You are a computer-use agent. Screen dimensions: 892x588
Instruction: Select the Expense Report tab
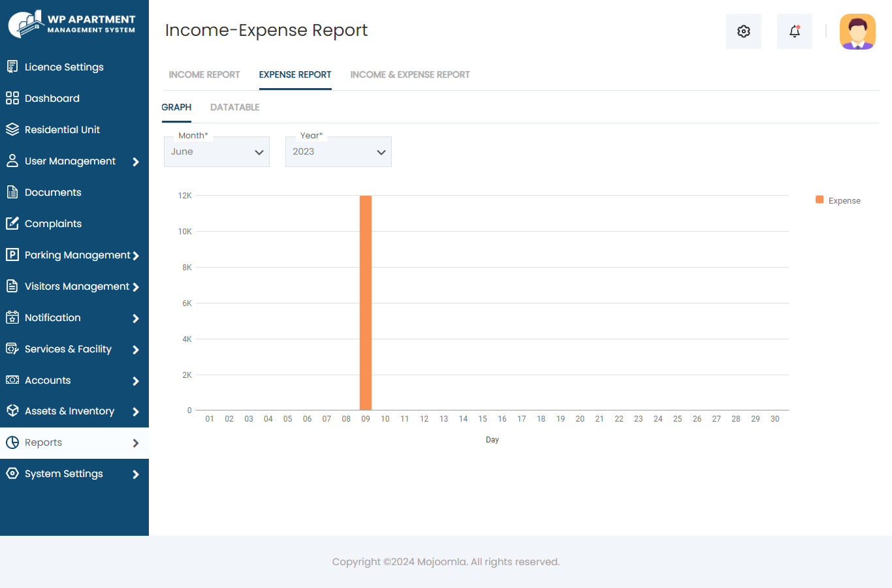(x=295, y=74)
